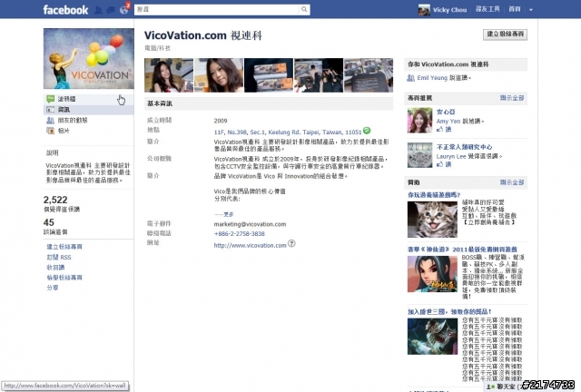
Task: Click marketing@vicovation.com email text
Action: 250,224
